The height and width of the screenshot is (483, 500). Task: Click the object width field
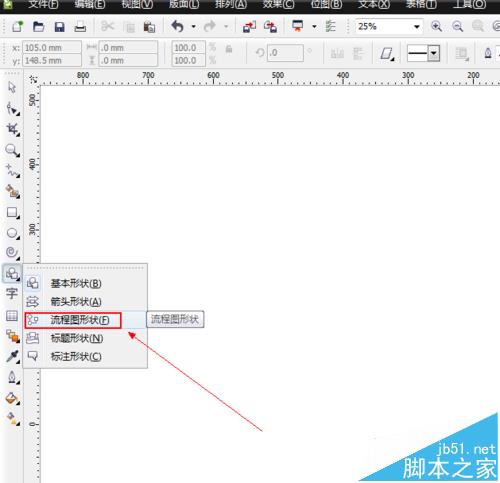click(128, 48)
